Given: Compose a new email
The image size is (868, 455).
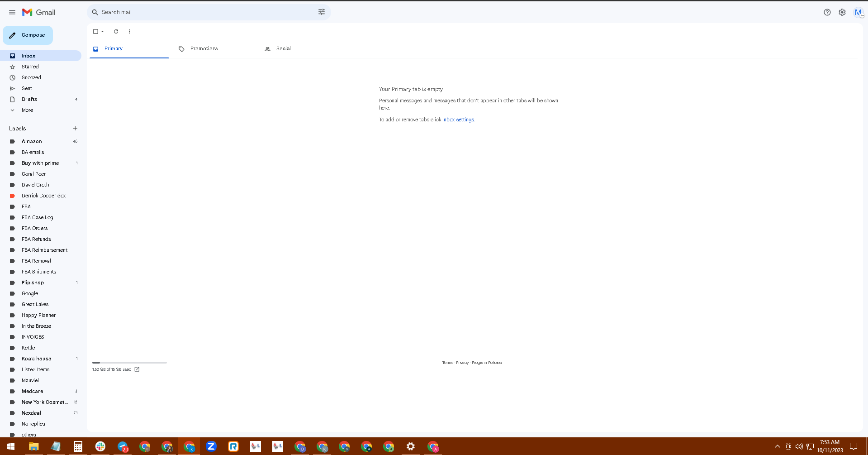Looking at the screenshot, I should point(28,35).
